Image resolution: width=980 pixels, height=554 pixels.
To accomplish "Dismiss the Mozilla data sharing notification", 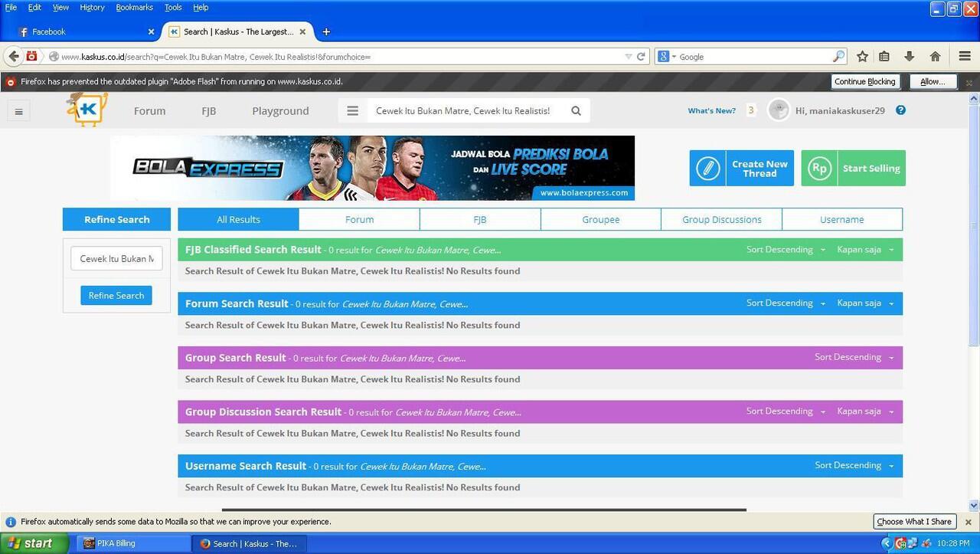I will pyautogui.click(x=968, y=522).
